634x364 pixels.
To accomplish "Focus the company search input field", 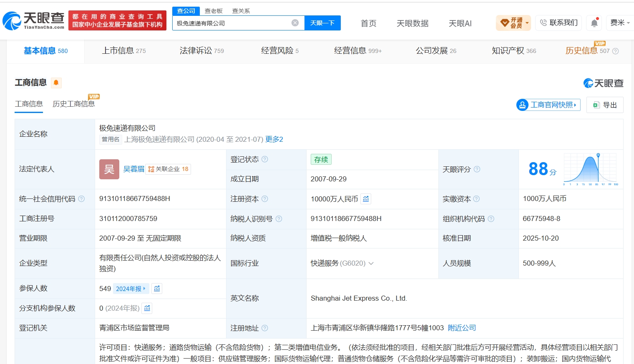I will 232,23.
